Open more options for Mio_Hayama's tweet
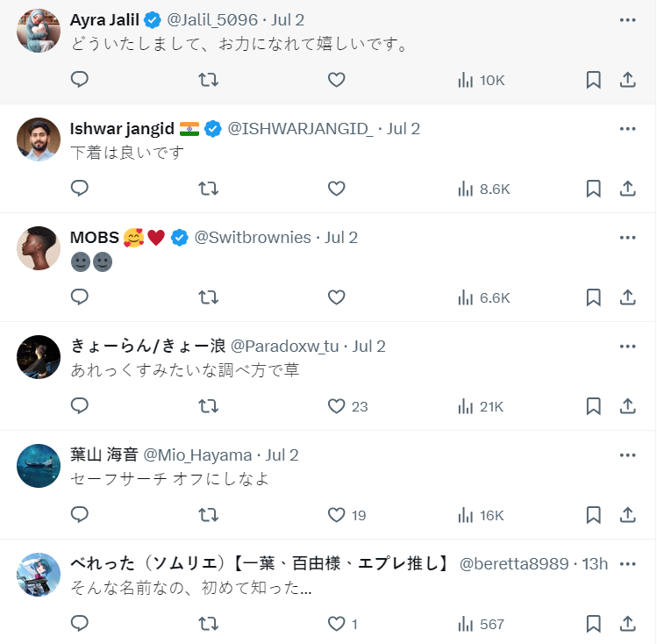 (x=627, y=454)
